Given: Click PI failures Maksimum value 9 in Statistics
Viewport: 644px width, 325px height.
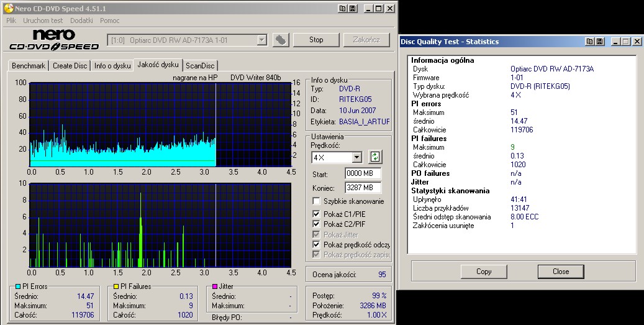Looking at the screenshot, I should pyautogui.click(x=512, y=147).
